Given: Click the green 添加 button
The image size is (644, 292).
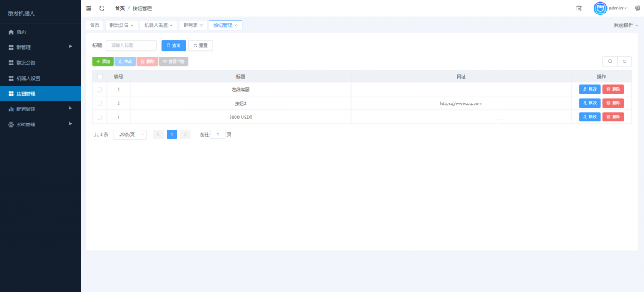Looking at the screenshot, I should [103, 61].
